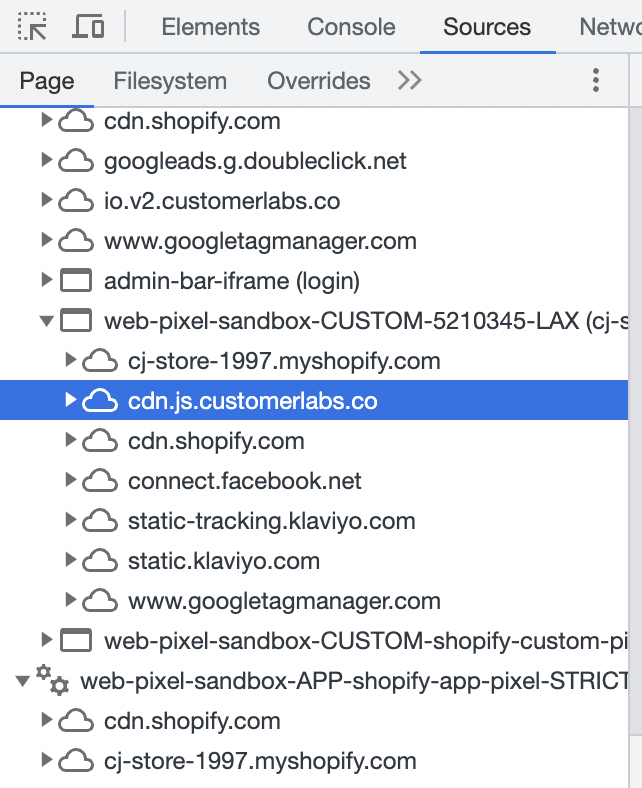Screen dimensions: 642x788
Task: Open the three-dot more options menu
Action: 596,80
